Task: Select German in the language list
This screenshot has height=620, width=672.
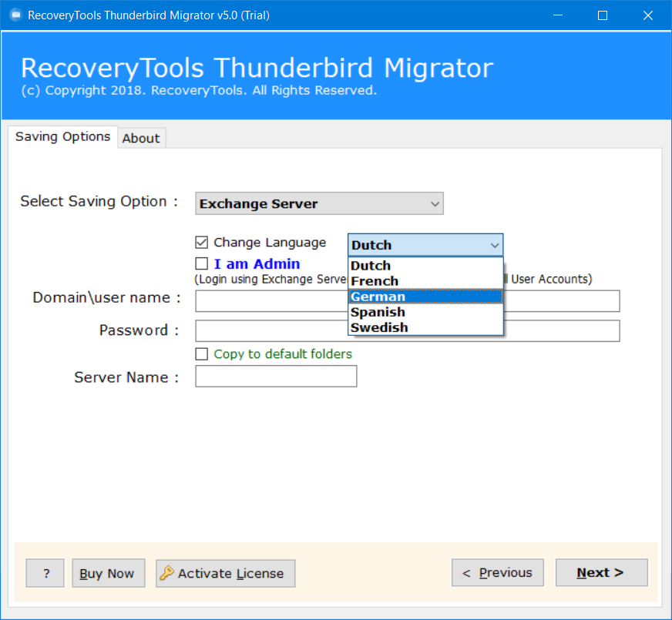Action: pos(425,297)
